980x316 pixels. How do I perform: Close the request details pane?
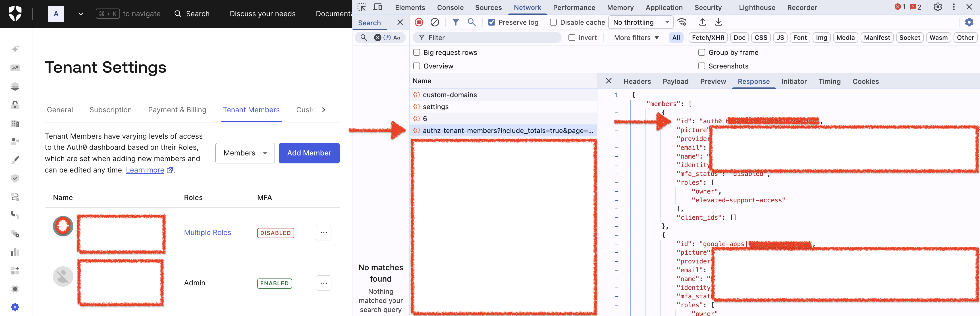609,81
